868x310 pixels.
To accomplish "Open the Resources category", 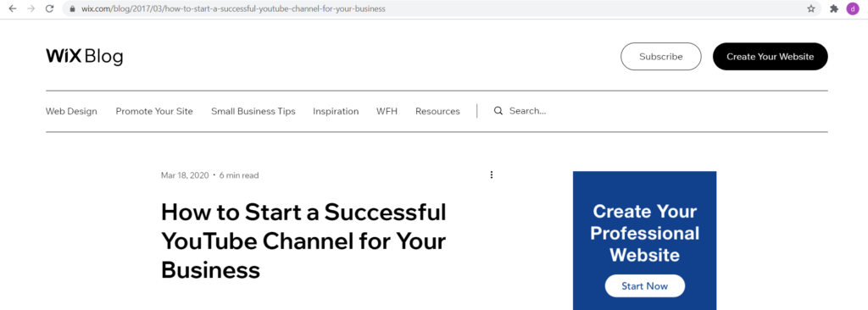I will (x=437, y=111).
